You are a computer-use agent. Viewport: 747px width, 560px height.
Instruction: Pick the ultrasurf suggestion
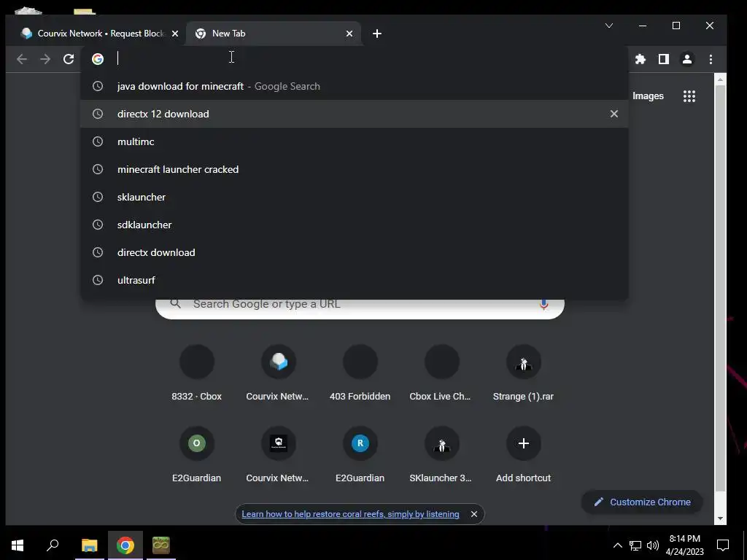point(355,280)
